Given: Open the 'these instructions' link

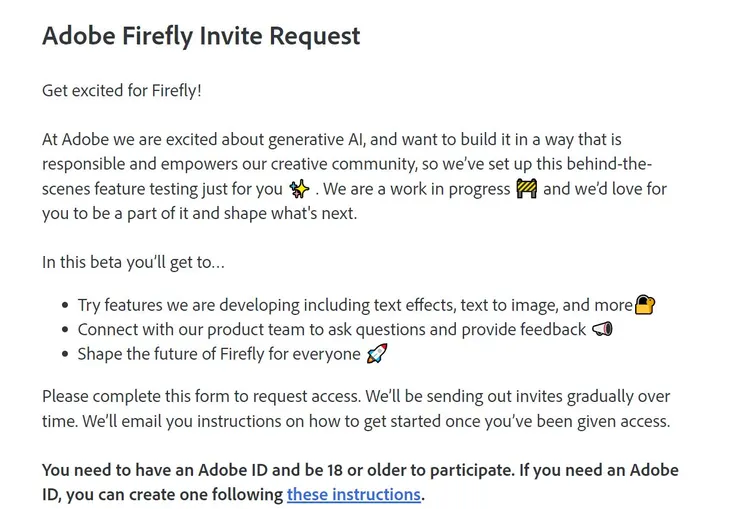Looking at the screenshot, I should tap(353, 494).
